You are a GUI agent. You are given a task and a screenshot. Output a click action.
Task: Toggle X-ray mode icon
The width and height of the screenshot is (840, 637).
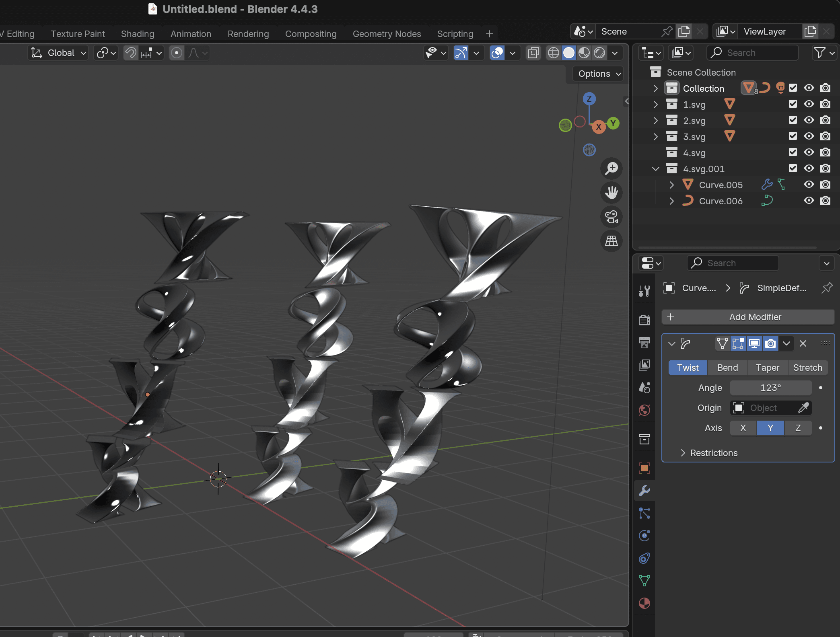tap(533, 53)
